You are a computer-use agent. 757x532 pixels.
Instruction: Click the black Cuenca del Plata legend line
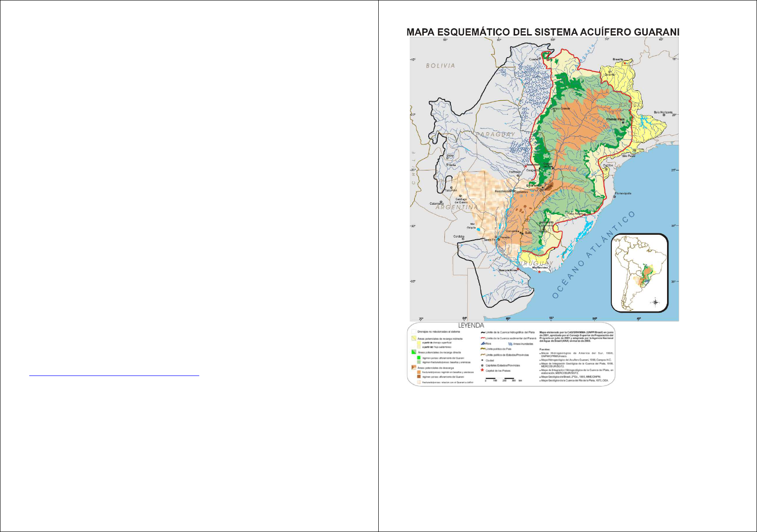coord(482,332)
